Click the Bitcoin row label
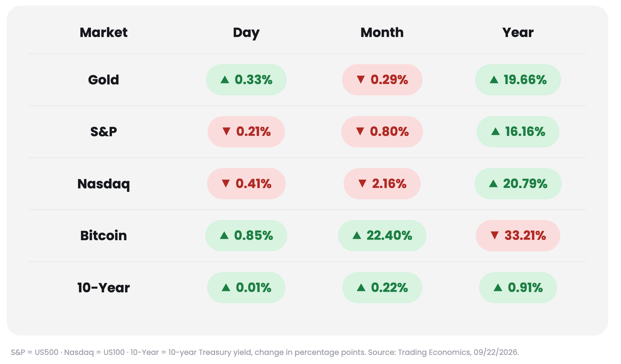Screen dimensions: 621x364 104,235
